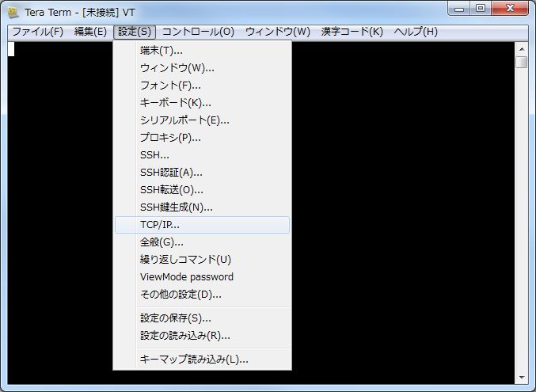Choose フォント(F)... menu entry
The width and height of the screenshot is (536, 392).
tap(170, 86)
